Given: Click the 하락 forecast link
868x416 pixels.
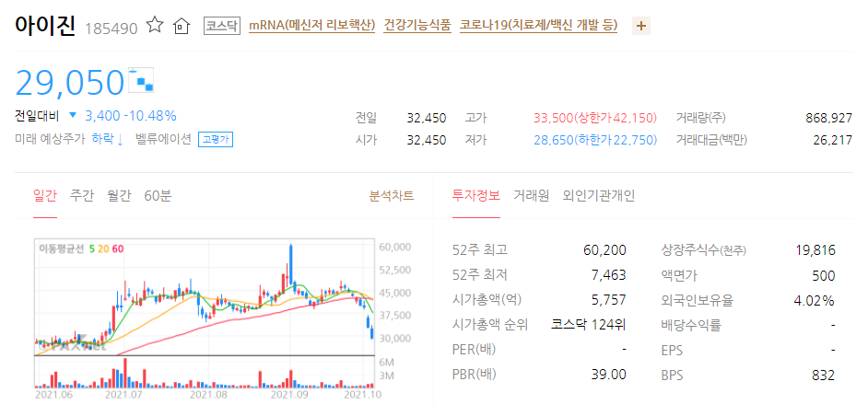Looking at the screenshot, I should pos(108,139).
